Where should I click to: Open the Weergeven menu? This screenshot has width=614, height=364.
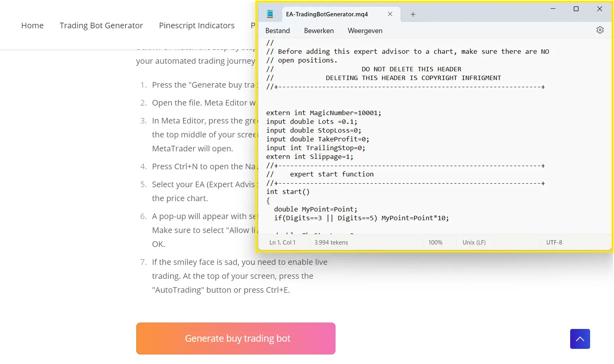[x=365, y=31]
